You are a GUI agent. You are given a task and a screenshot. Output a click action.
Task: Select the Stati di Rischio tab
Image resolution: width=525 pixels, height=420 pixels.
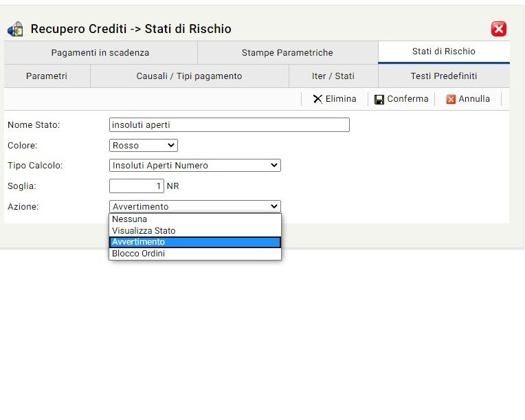coord(443,52)
